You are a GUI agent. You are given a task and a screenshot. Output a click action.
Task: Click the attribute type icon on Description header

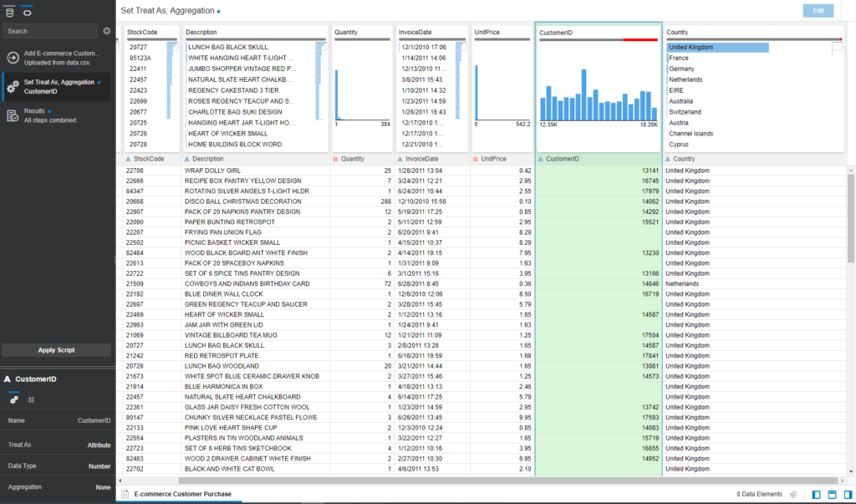(186, 160)
